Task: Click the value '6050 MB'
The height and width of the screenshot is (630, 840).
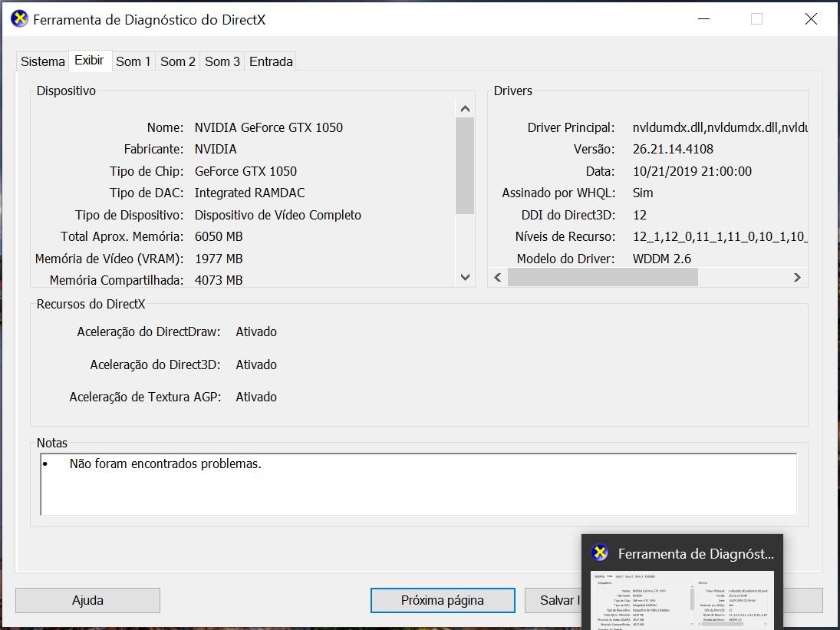Action: 219,236
